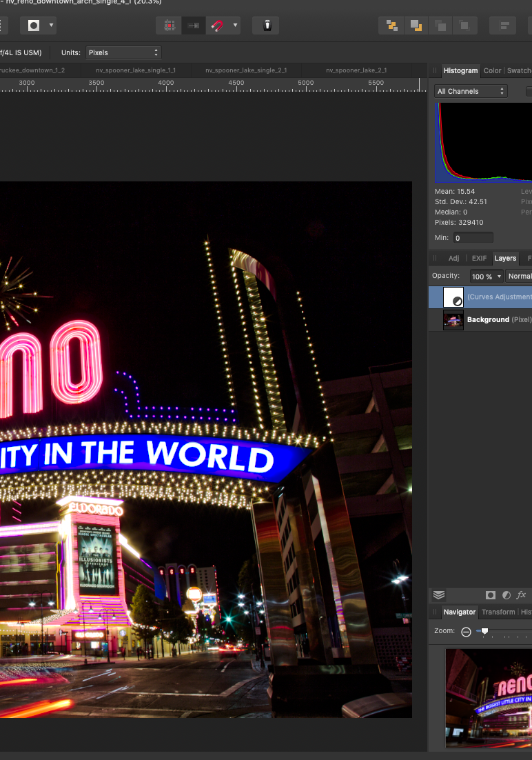Click the Background layer thumbnail
This screenshot has width=532, height=760.
coord(453,320)
